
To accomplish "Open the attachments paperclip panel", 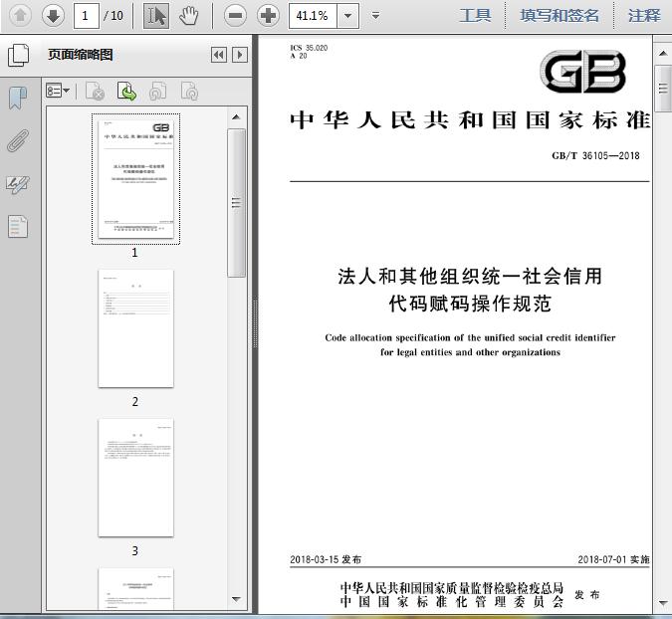I will point(18,140).
